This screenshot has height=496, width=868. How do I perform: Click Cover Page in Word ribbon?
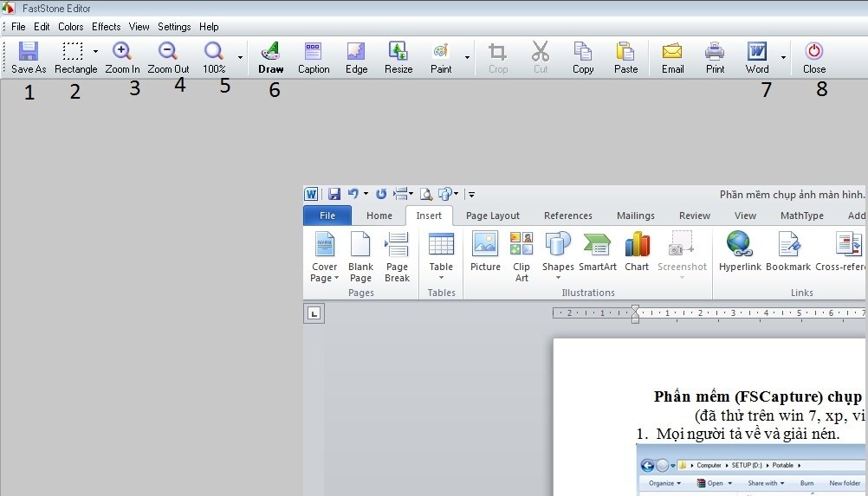(324, 257)
